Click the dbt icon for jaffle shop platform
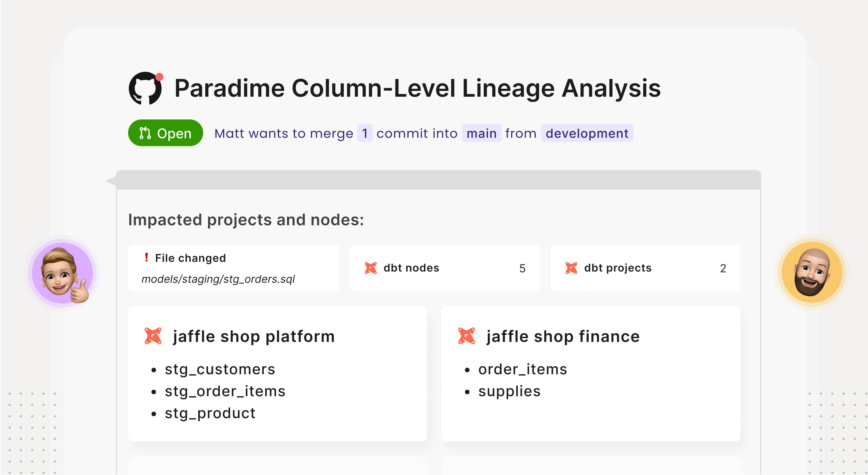 click(153, 336)
